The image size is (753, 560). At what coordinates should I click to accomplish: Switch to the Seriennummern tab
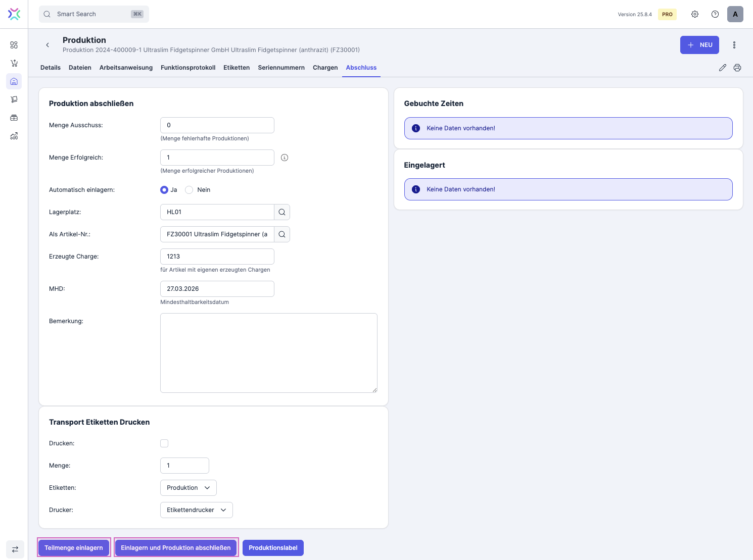[281, 68]
